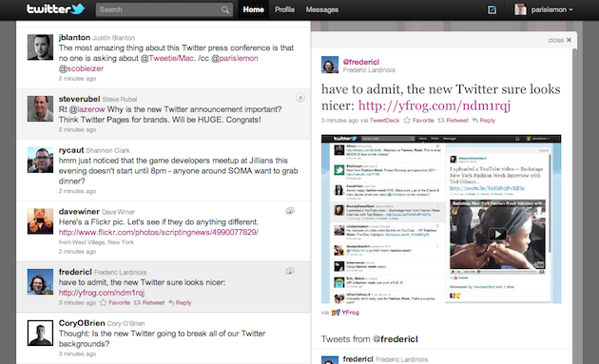Click the jblanton username

(x=74, y=37)
